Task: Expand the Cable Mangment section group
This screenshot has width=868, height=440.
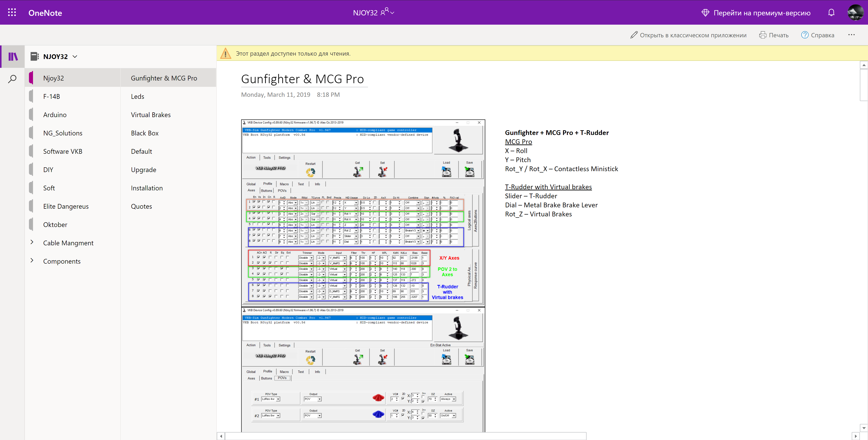Action: click(x=32, y=242)
